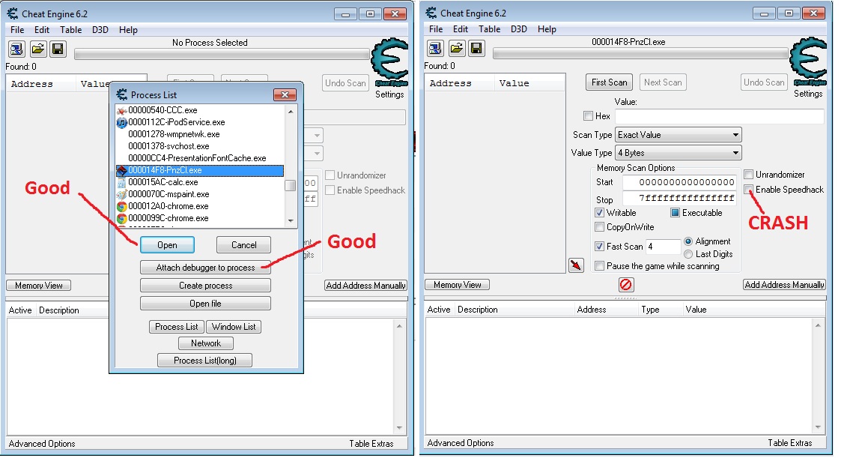Open the D3D menu in right window

click(x=519, y=29)
